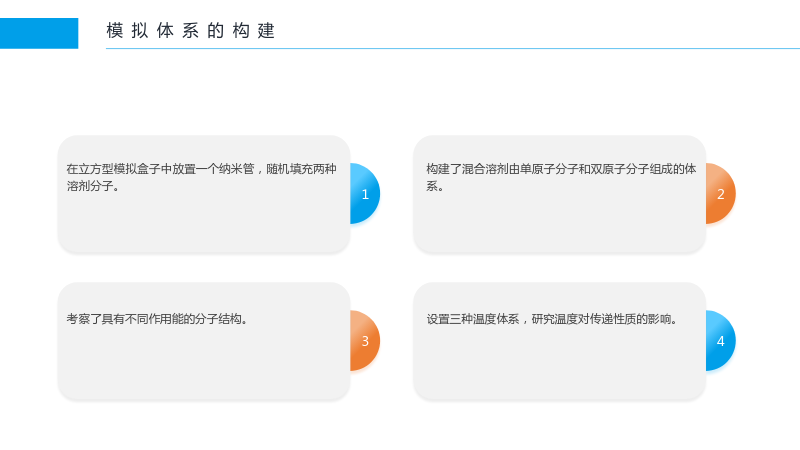Click the orange circle numbered 2
800x450 pixels.
point(720,194)
